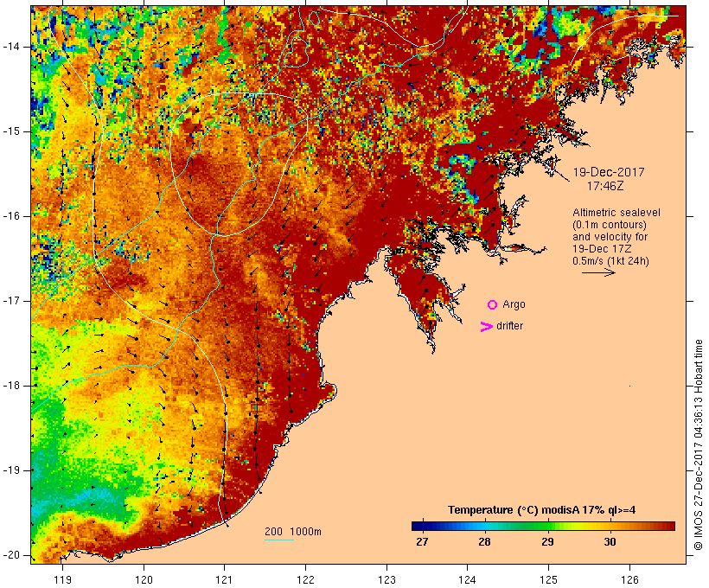Click the longitude axis label 126
The width and height of the screenshot is (709, 588).
(x=629, y=580)
